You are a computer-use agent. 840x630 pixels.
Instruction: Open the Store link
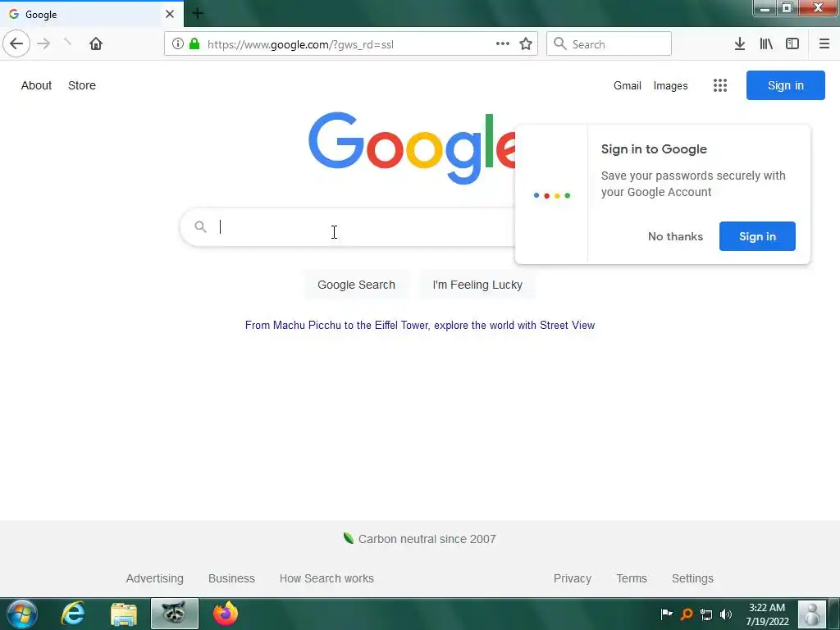click(x=82, y=85)
